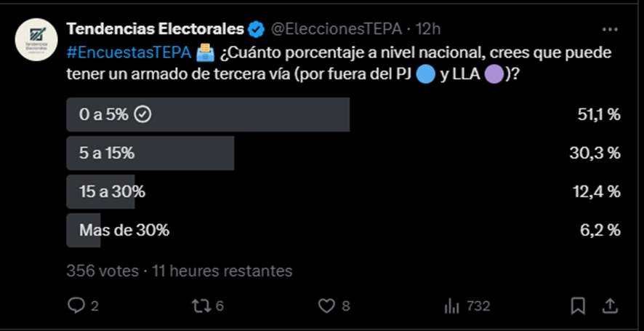Open the 12h timestamp link
Viewport: 644px width, 331px height.
pyautogui.click(x=429, y=30)
